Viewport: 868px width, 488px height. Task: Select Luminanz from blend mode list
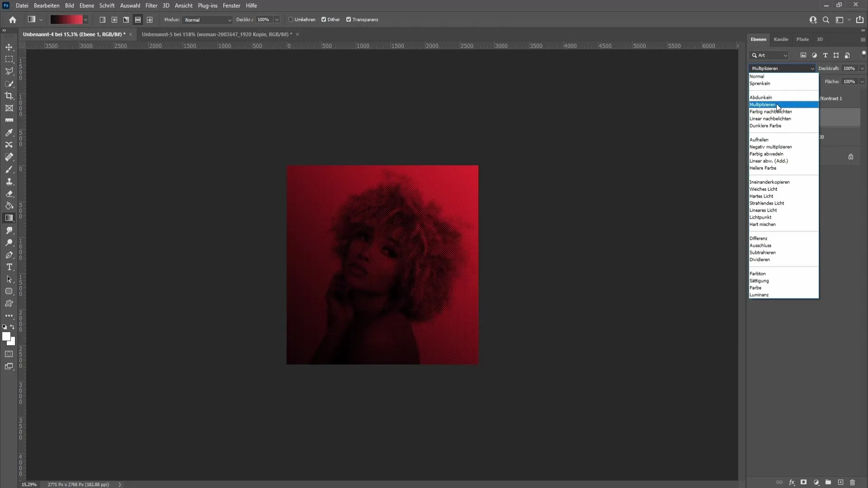[x=759, y=294]
